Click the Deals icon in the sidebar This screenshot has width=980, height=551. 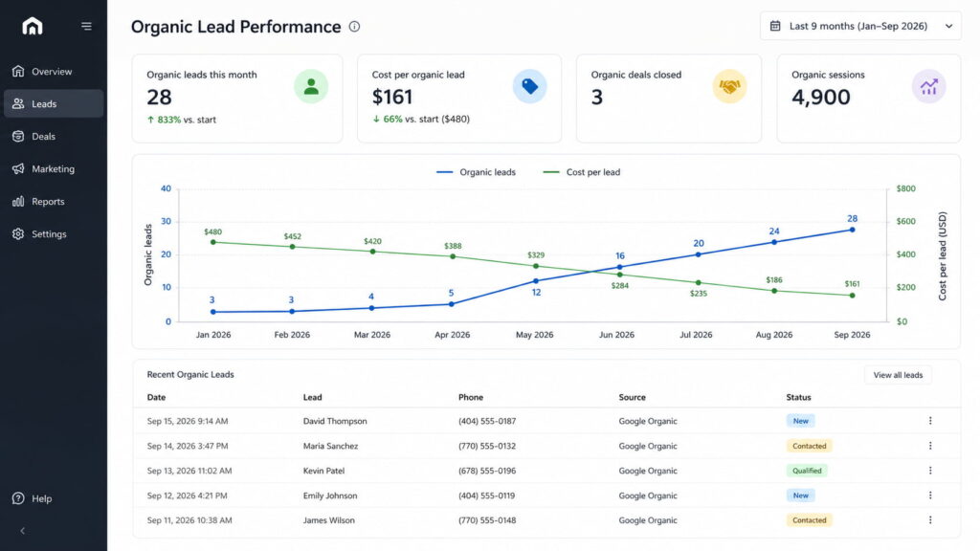[18, 136]
